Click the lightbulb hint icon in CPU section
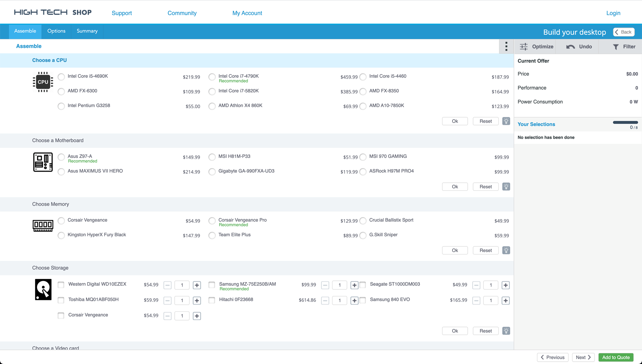642x364 pixels. [x=506, y=121]
